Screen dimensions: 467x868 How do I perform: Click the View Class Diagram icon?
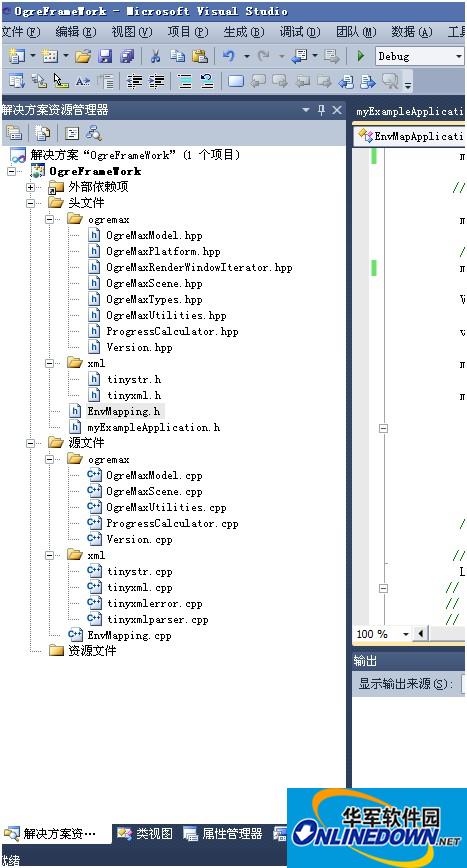(x=94, y=133)
